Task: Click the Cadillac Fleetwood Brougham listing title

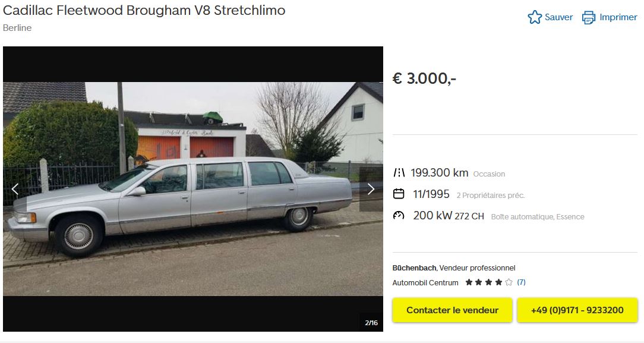Action: (x=144, y=10)
